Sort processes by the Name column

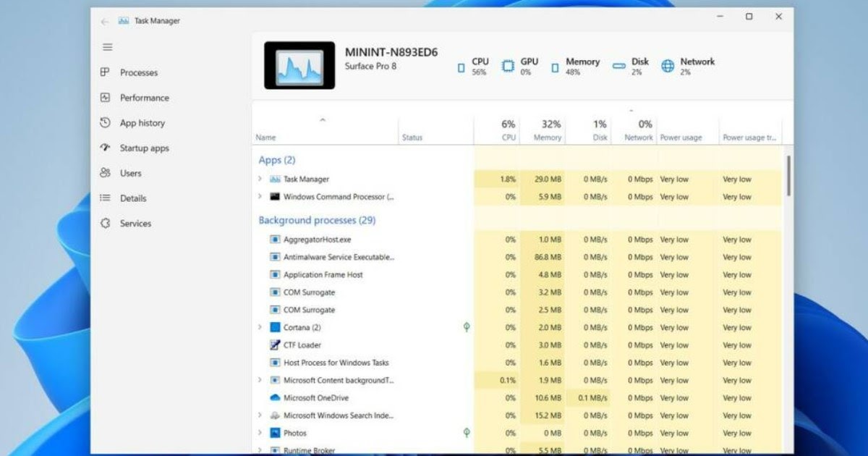[265, 137]
